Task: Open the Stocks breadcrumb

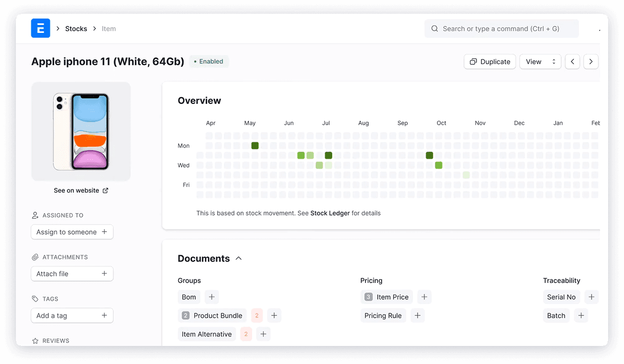Action: [x=76, y=29]
